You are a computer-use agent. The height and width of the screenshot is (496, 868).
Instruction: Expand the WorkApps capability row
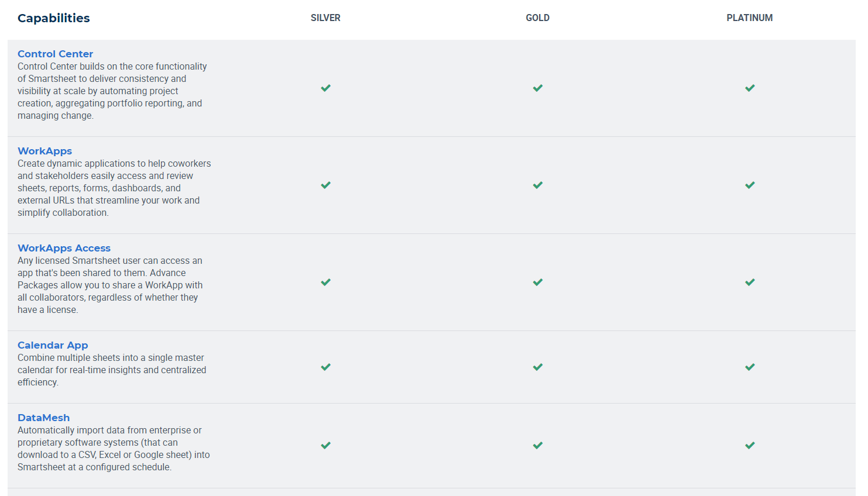44,150
